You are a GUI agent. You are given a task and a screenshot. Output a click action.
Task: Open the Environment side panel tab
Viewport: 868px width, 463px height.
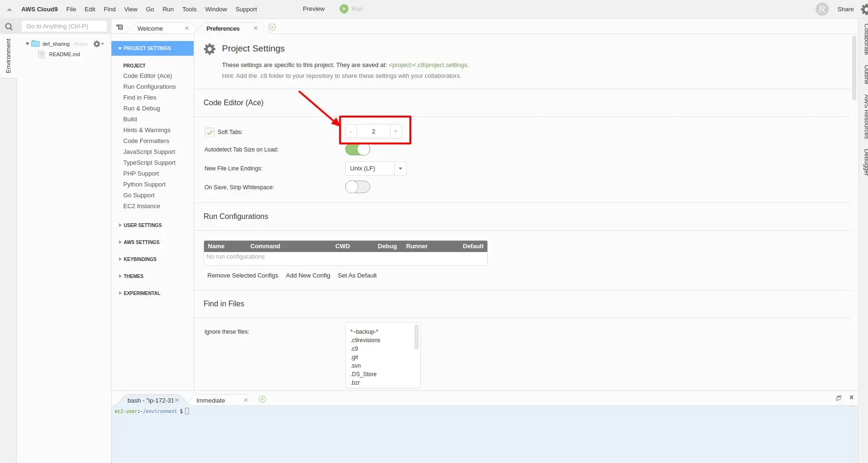coord(8,56)
